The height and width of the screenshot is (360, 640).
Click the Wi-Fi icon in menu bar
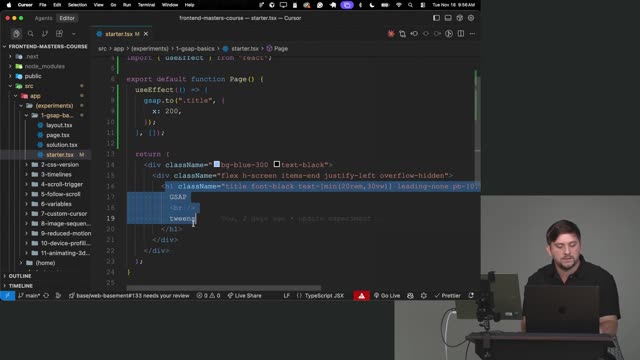(398, 5)
